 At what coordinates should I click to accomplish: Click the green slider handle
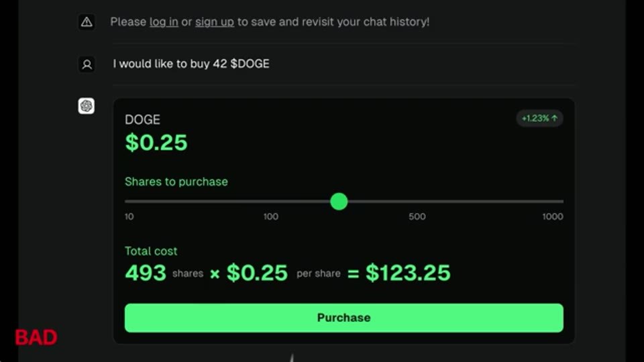339,202
